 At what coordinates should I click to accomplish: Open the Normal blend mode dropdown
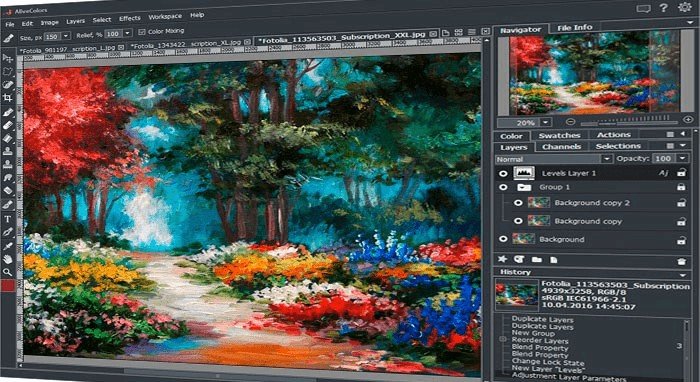pyautogui.click(x=607, y=159)
